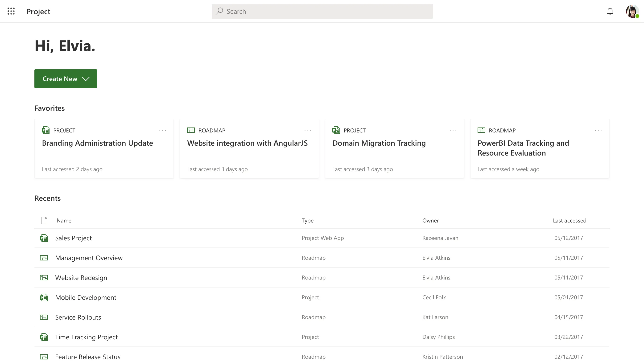The height and width of the screenshot is (362, 644).
Task: Open the Branding Administration Update favorite card
Action: 104,148
